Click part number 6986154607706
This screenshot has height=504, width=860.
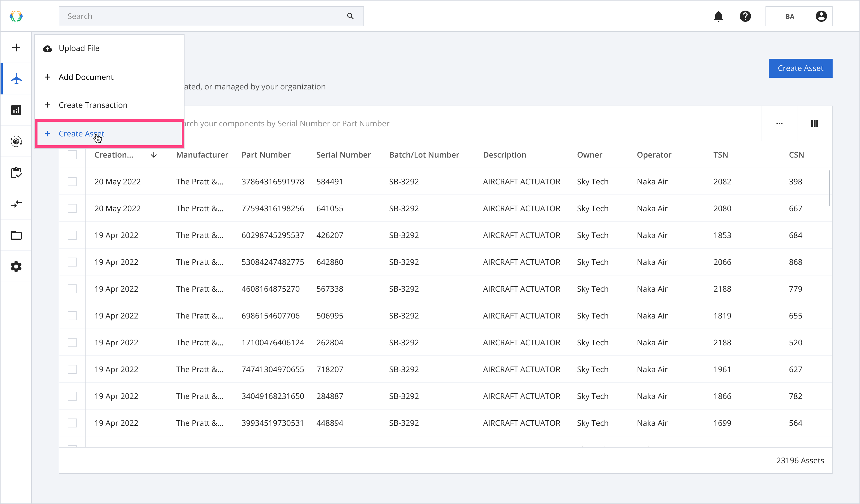click(270, 316)
